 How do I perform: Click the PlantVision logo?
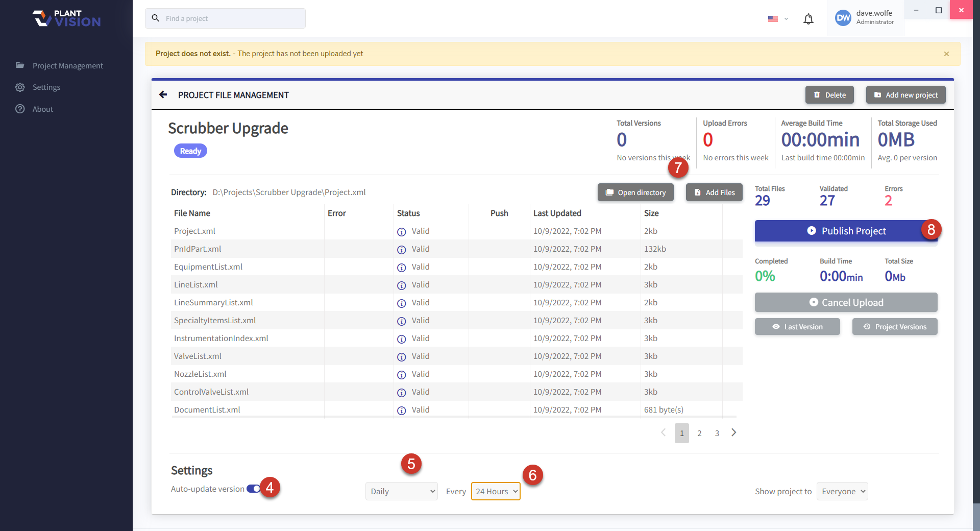click(x=65, y=18)
